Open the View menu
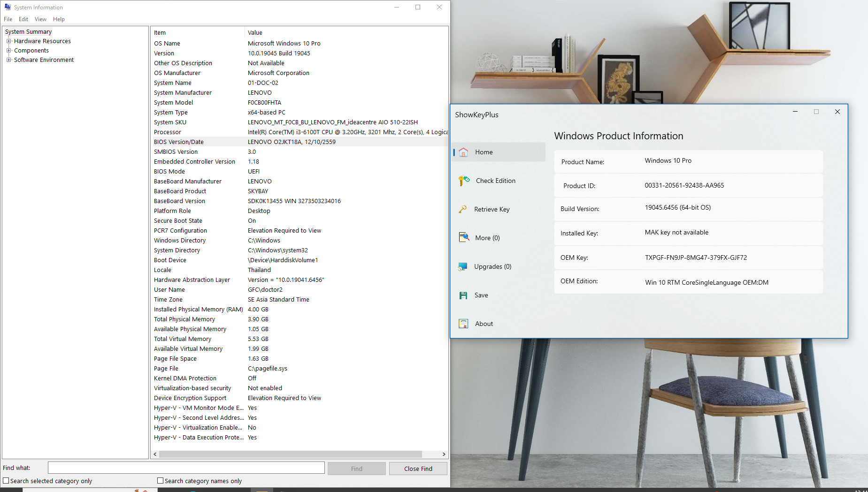This screenshot has width=868, height=492. pyautogui.click(x=40, y=19)
